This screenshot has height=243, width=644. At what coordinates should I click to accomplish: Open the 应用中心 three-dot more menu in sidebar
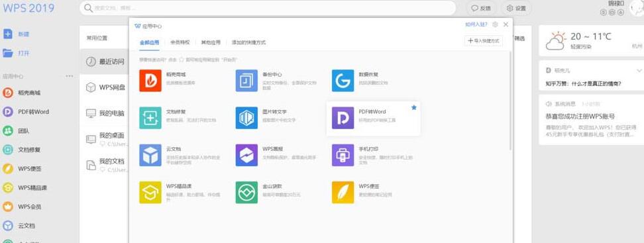pyautogui.click(x=70, y=76)
